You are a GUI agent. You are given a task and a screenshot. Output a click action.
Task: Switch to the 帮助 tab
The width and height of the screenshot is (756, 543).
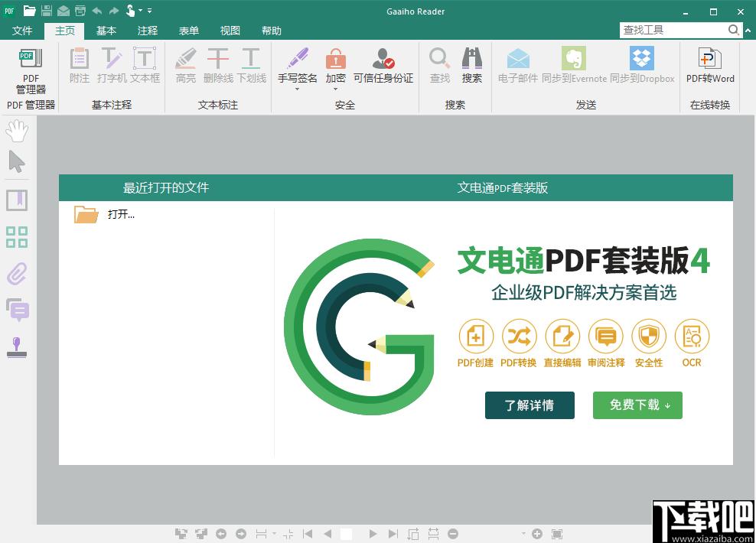click(x=272, y=31)
